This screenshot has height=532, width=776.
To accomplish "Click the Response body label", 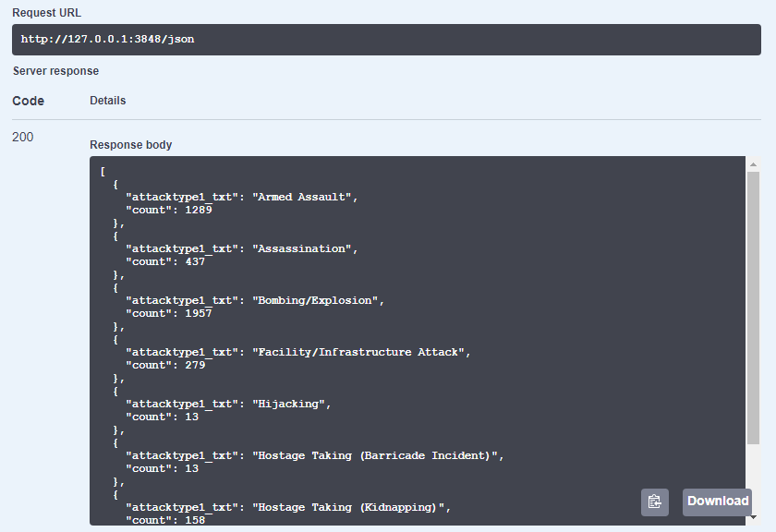I will [130, 145].
